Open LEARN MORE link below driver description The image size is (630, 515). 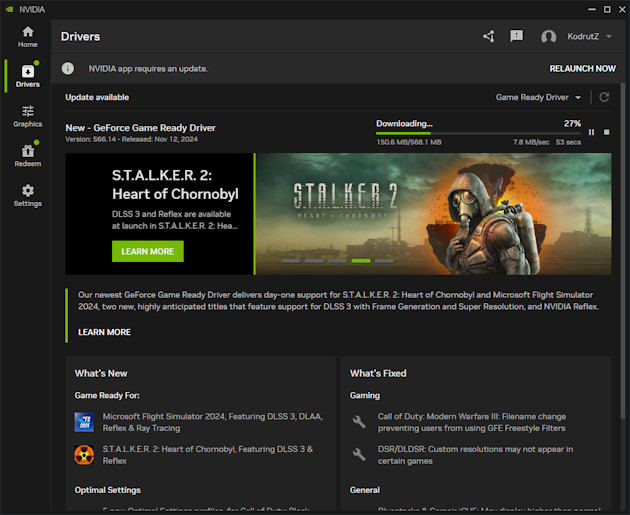pos(104,332)
